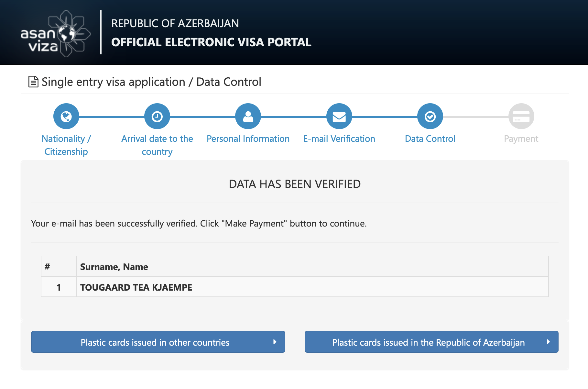Click arrow on the other countries button
Viewport: 588px width, 389px height.
[x=275, y=342]
